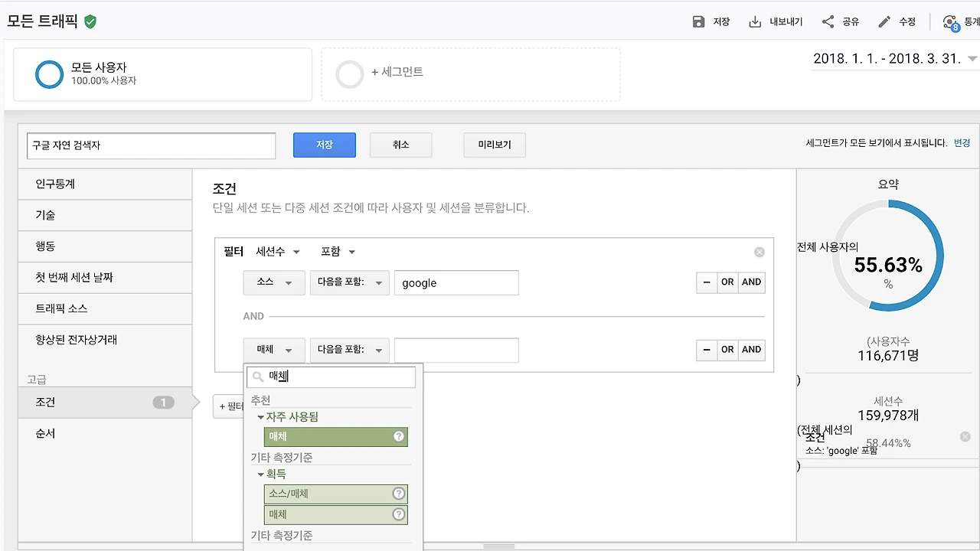Select the 향상된 전자상거래 tab

click(105, 340)
